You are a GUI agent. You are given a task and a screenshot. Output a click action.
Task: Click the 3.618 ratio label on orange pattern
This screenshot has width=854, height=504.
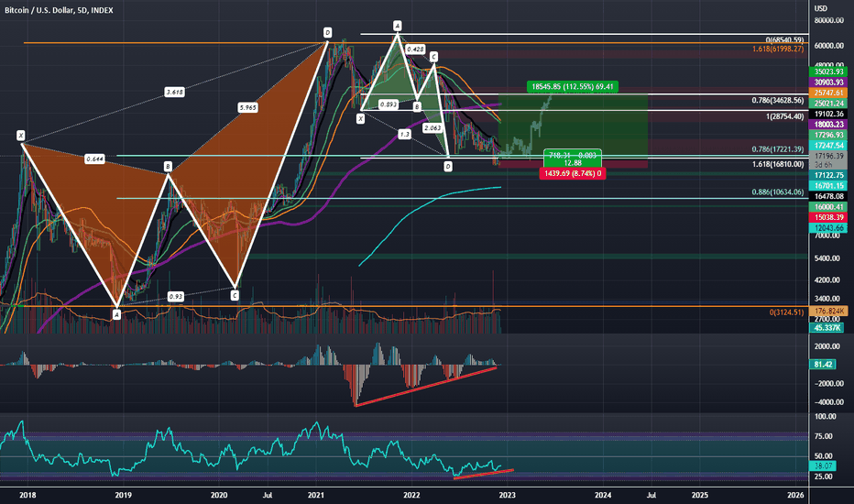click(174, 92)
